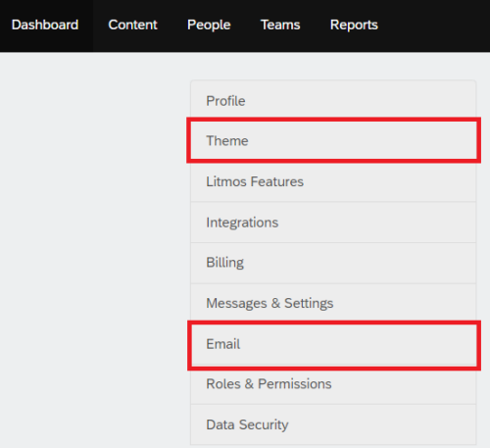Show the Billing settings page

pos(333,263)
